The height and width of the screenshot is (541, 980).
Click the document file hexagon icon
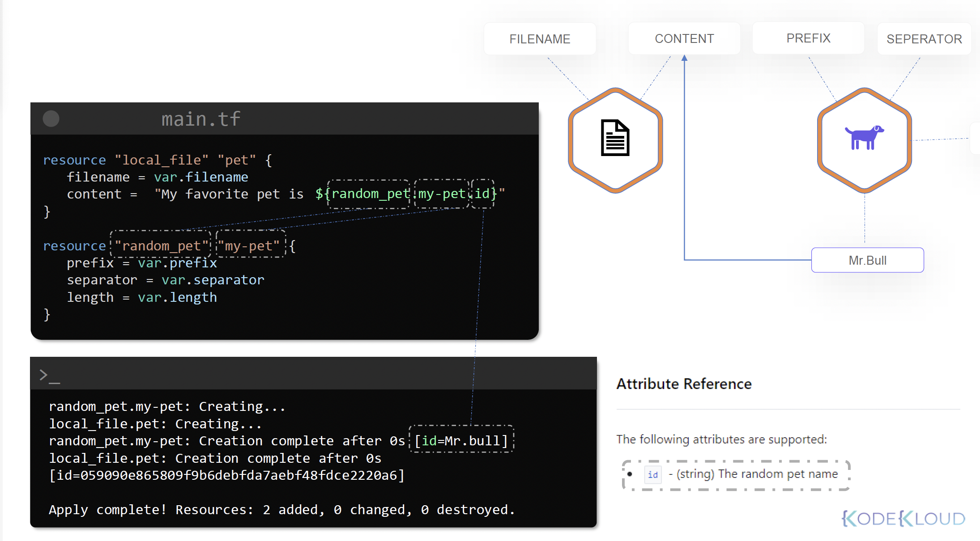coord(615,138)
